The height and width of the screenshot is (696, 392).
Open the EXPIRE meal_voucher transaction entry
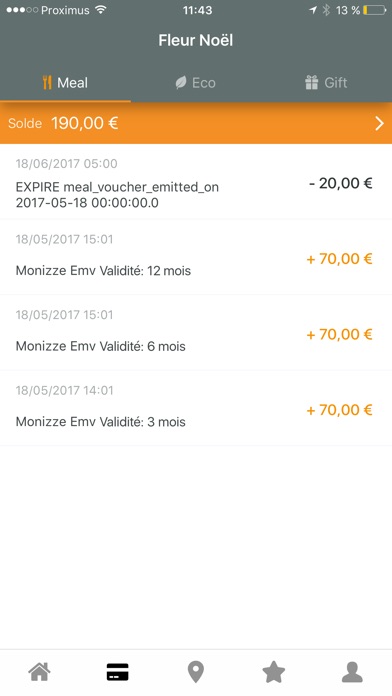pos(196,182)
